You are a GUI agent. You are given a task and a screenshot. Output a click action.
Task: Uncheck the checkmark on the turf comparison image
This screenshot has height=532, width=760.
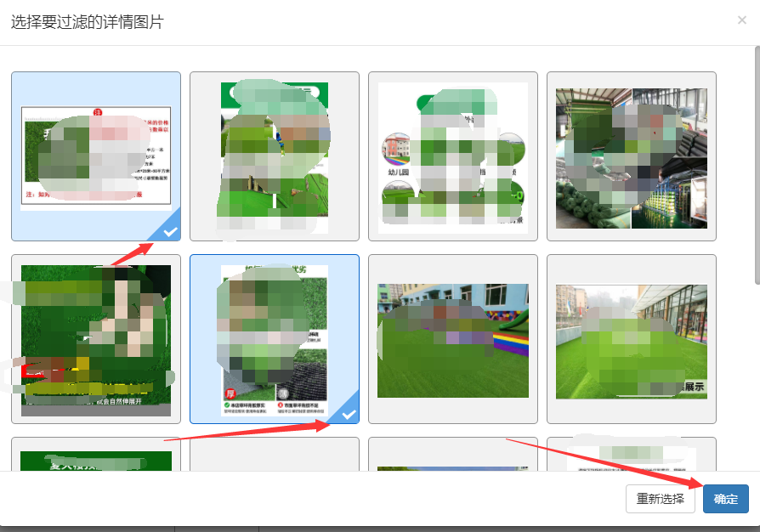pos(344,410)
